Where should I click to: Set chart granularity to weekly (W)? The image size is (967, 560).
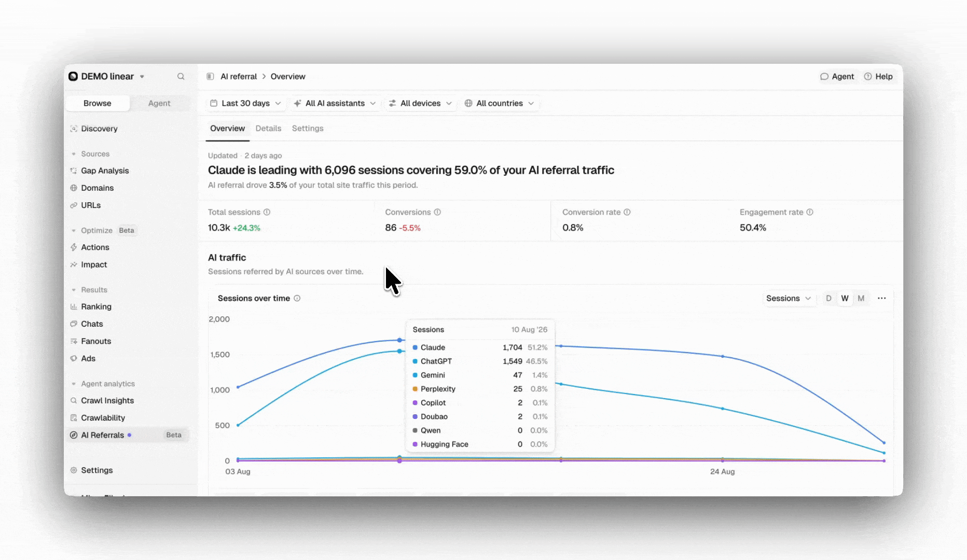pyautogui.click(x=845, y=298)
